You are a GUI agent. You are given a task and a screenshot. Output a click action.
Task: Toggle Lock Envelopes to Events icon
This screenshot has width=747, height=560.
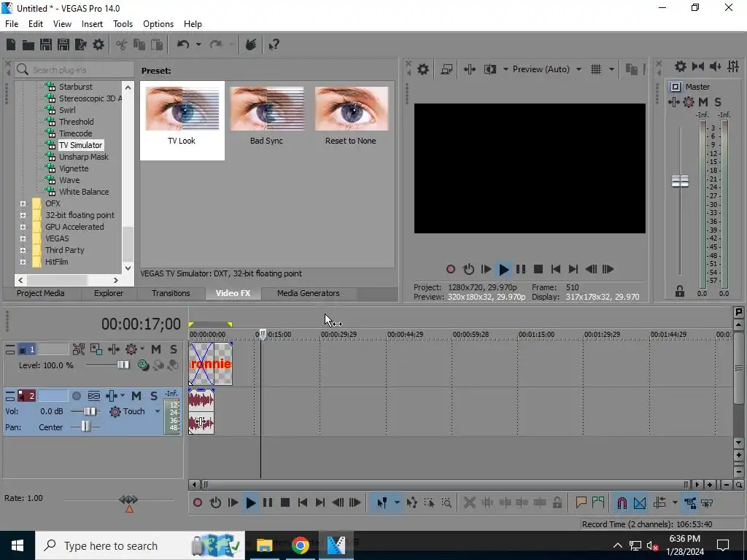(690, 502)
